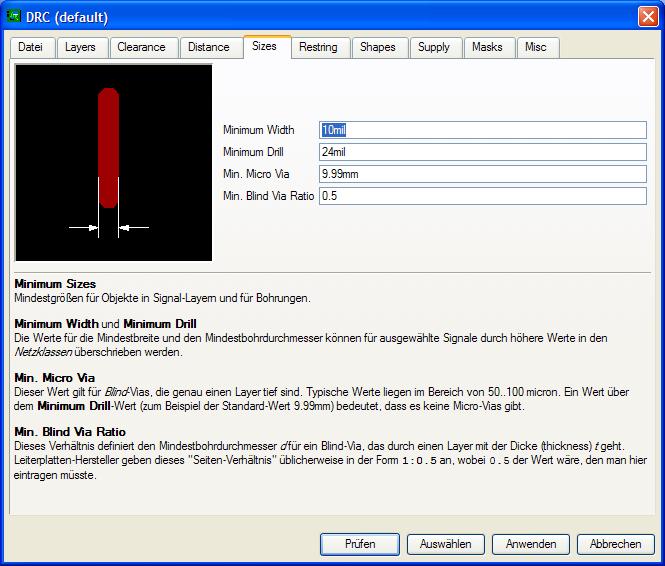This screenshot has width=665, height=566.
Task: Focus the Minimum Drill field
Action: [x=483, y=152]
